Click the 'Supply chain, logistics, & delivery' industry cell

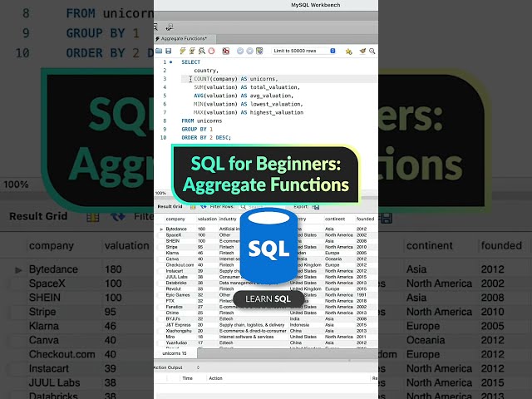(252, 325)
